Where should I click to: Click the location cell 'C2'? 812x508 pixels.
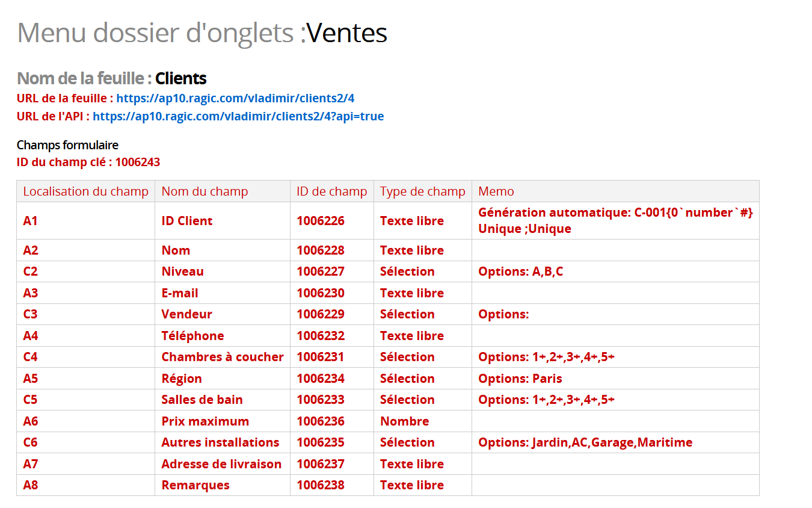tap(85, 271)
